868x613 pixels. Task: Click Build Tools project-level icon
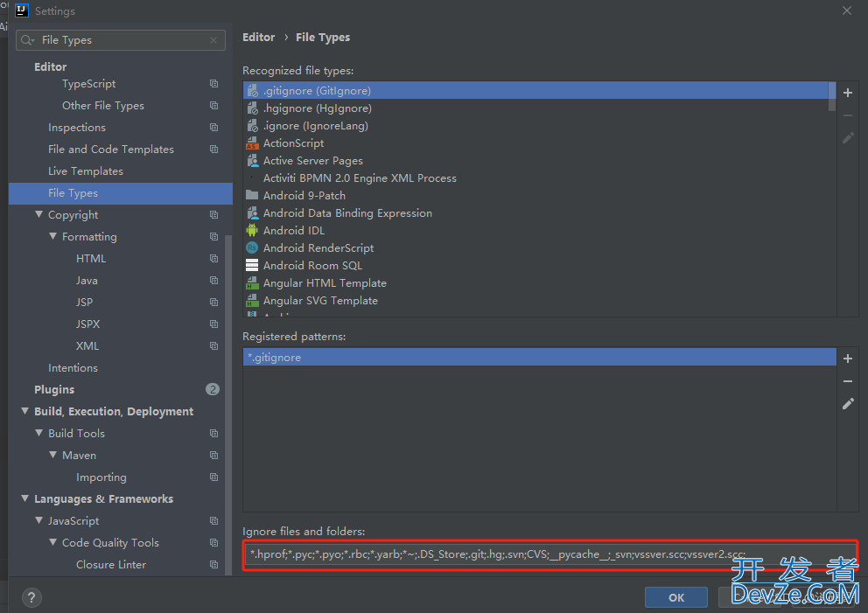tap(213, 433)
